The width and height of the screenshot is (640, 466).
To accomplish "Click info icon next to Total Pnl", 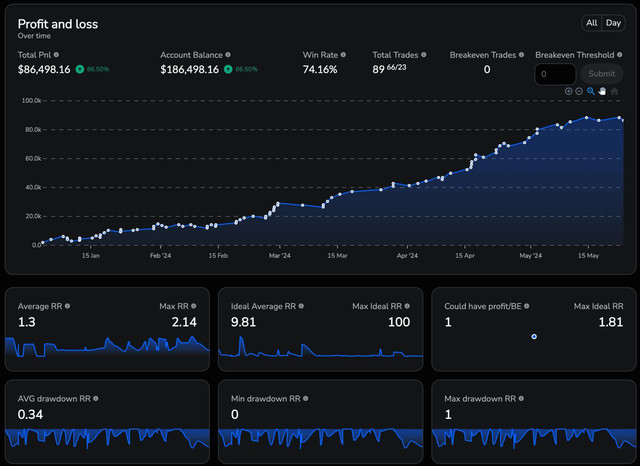I will click(56, 55).
